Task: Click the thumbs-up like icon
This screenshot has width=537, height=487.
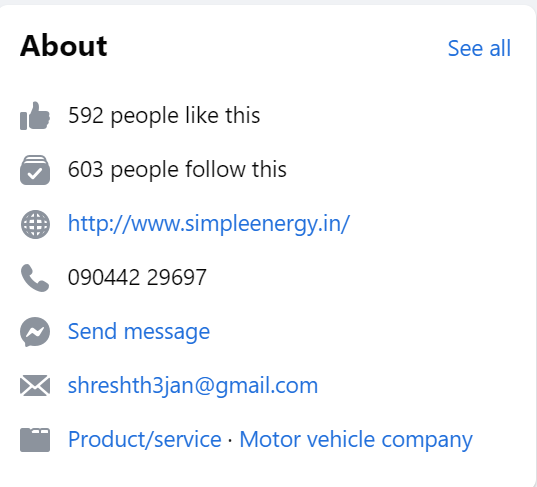Action: [35, 116]
